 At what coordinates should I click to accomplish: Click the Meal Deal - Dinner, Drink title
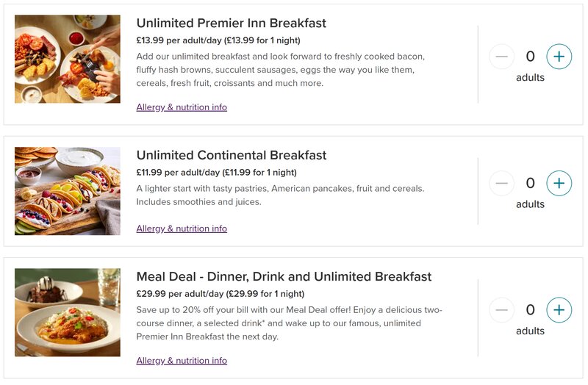coord(284,277)
